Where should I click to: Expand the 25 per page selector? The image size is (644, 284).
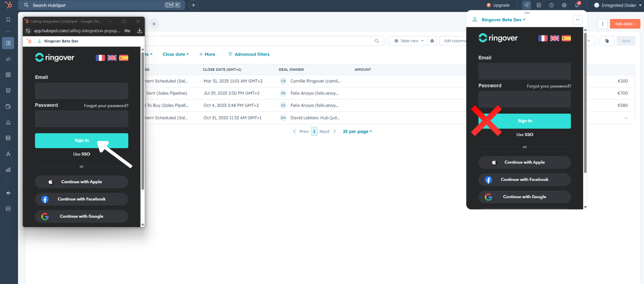pos(357,132)
